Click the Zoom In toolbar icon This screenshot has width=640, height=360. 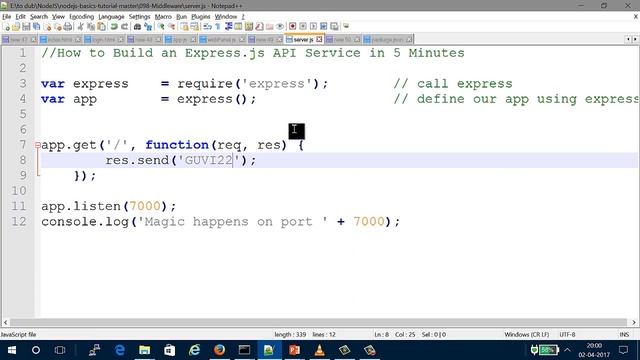(161, 27)
